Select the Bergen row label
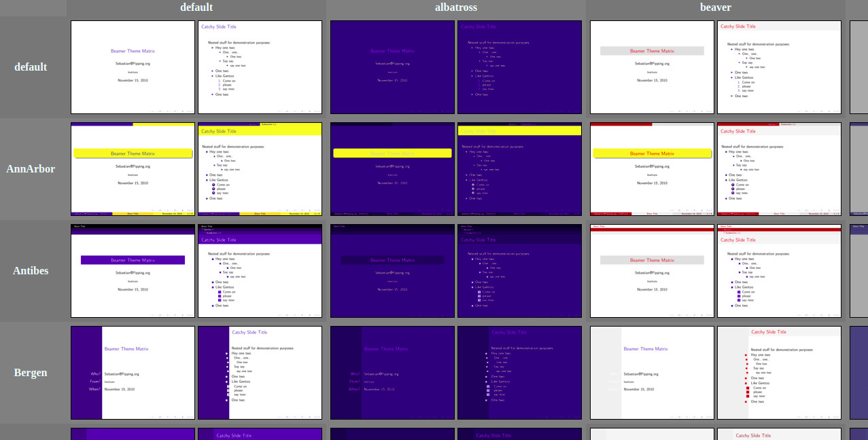Viewport: 868px width, 440px height. click(31, 373)
